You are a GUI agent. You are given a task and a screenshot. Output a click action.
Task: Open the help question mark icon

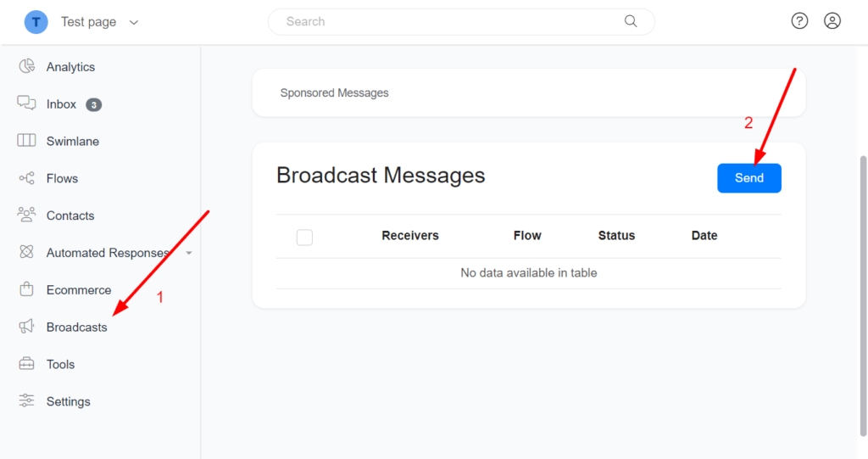(x=799, y=21)
